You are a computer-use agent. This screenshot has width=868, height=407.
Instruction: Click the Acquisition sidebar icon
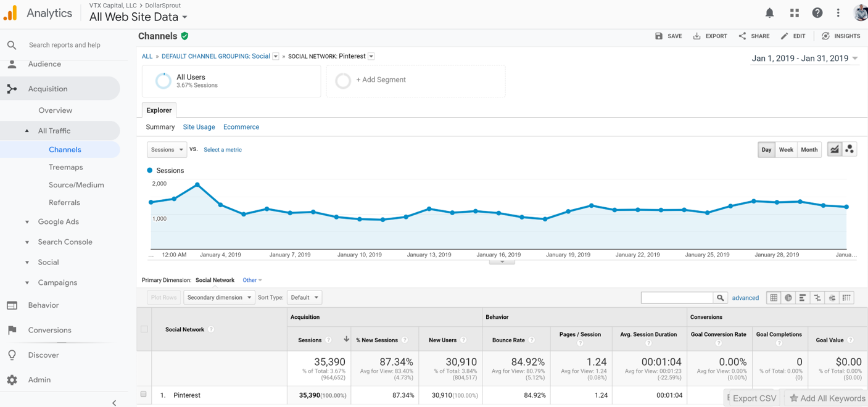coord(12,89)
